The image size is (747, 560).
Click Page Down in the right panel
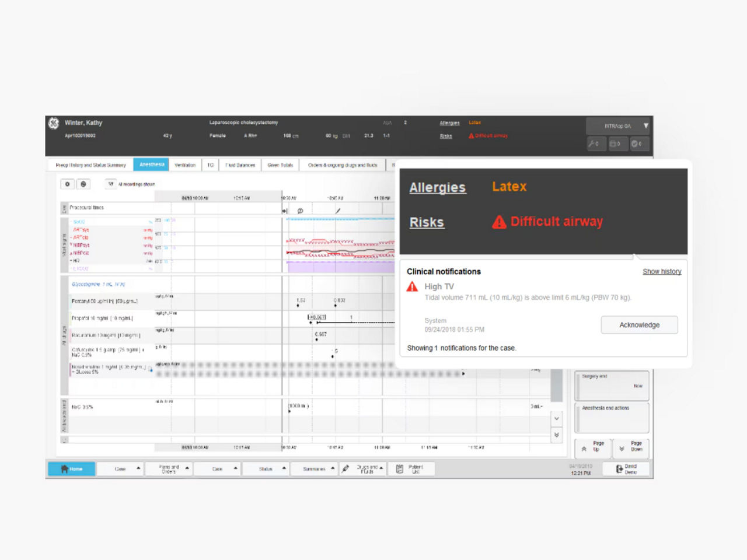tap(631, 448)
